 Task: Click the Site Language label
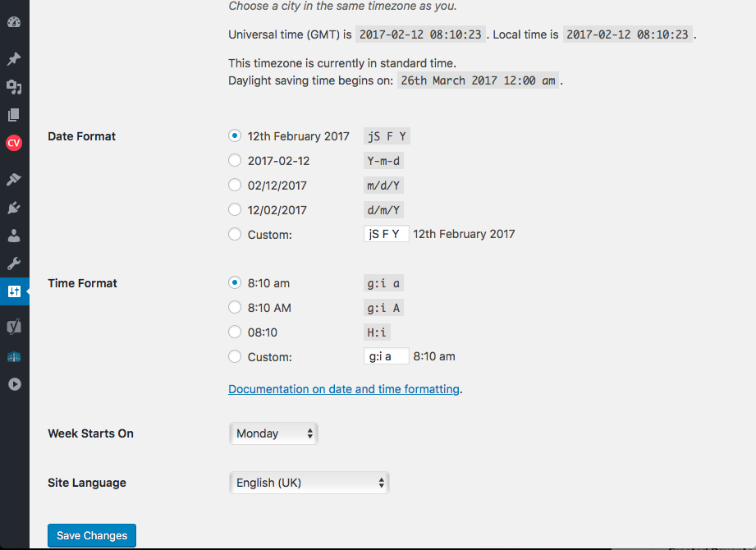tap(87, 483)
